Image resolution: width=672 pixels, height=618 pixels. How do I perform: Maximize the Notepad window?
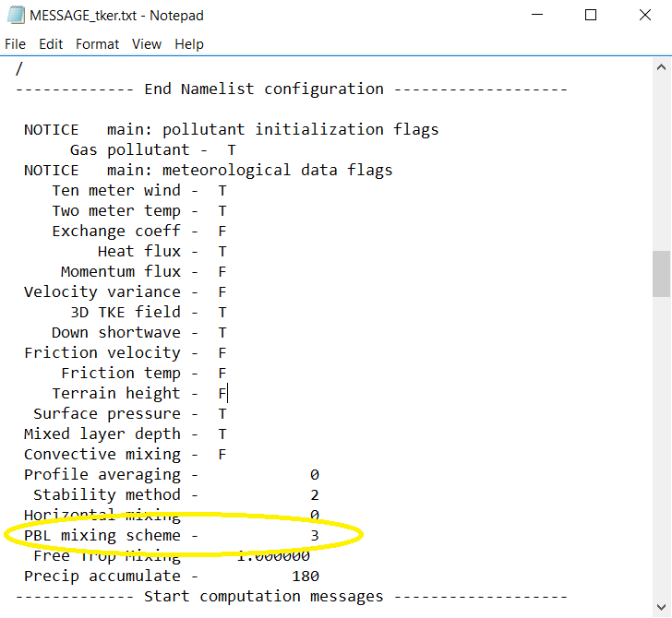pos(591,16)
